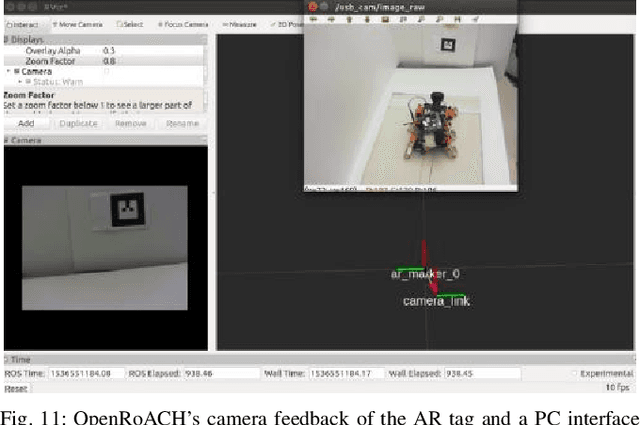Screen dimensions: 640x425
Task: Choose the 2D Pose tool
Action: [287, 24]
